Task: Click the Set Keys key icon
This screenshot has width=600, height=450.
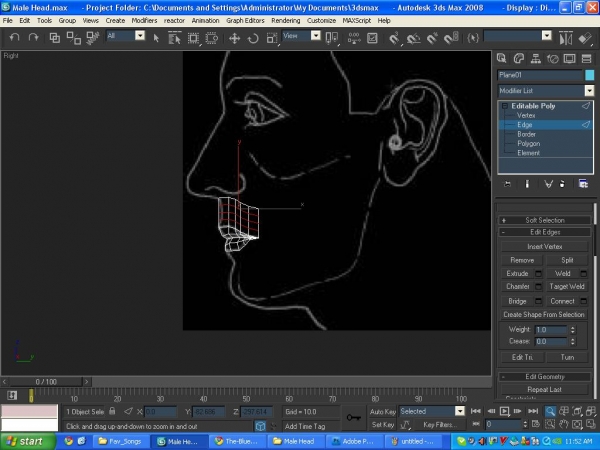Action: pos(353,417)
